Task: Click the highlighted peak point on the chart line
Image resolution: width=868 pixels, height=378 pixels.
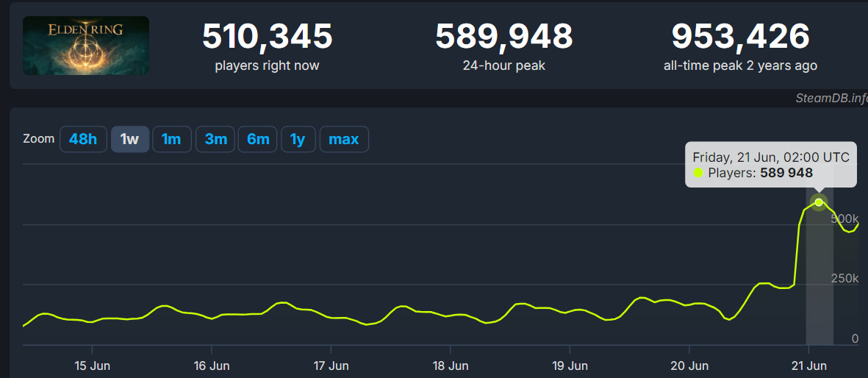Action: tap(819, 202)
